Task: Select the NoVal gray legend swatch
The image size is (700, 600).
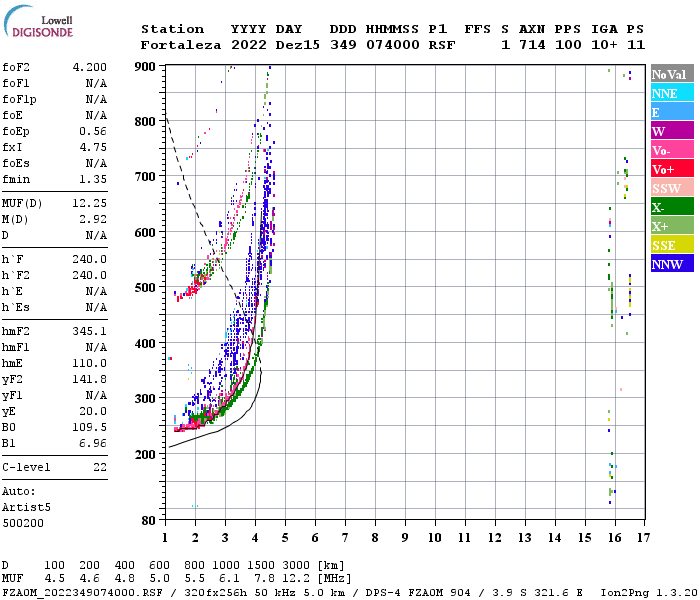Action: pyautogui.click(x=672, y=74)
